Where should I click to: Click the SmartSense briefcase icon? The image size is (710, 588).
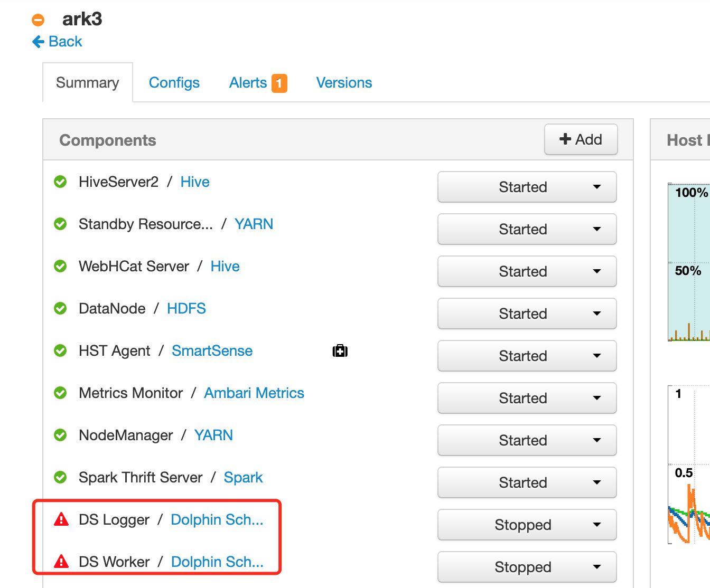coord(340,351)
